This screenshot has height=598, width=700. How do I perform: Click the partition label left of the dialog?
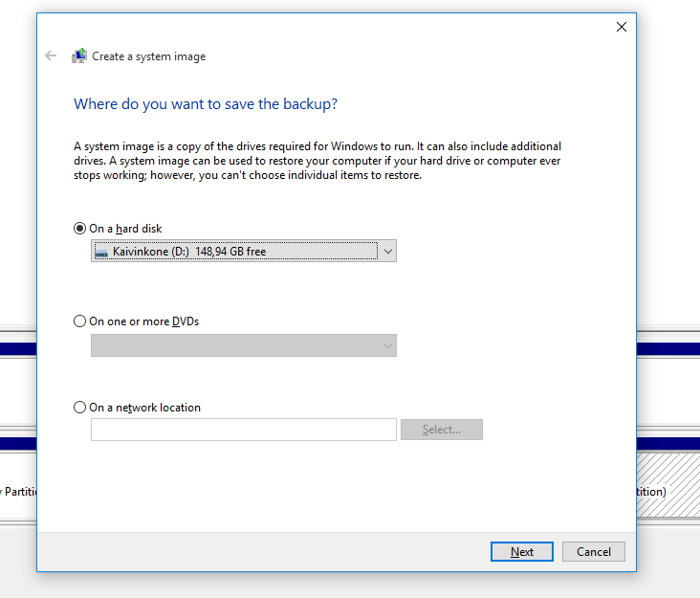[x=18, y=491]
